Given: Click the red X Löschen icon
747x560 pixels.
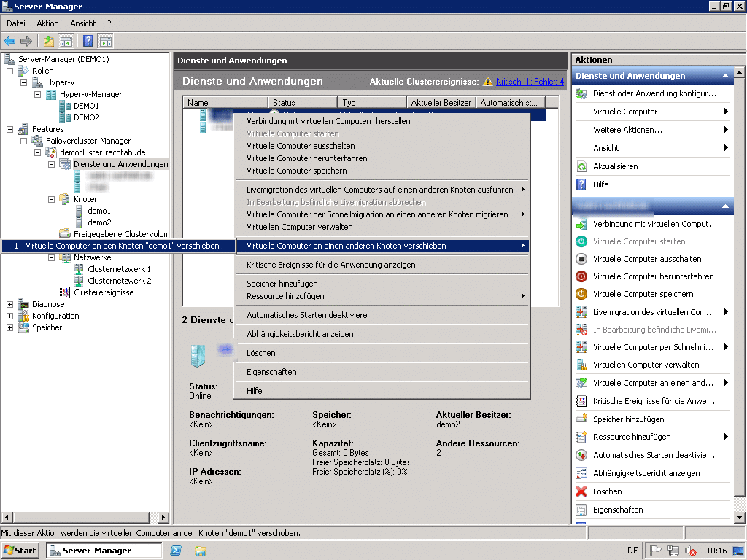Looking at the screenshot, I should [x=581, y=491].
